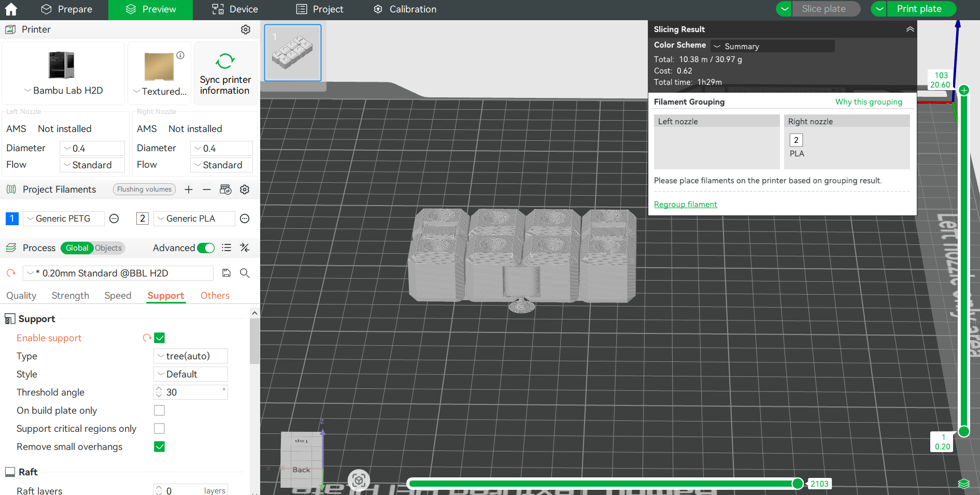Switch process scope to Global
Screen dimensions: 980x495
click(x=77, y=248)
